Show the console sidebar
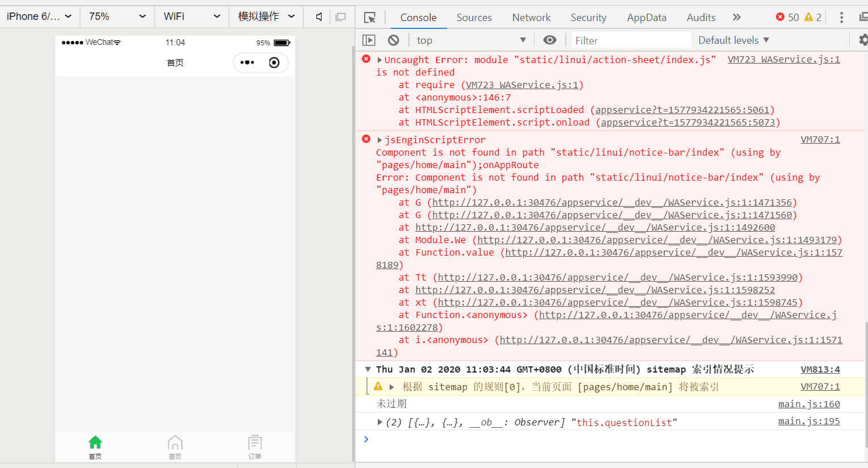Image resolution: width=868 pixels, height=468 pixels. pyautogui.click(x=369, y=40)
